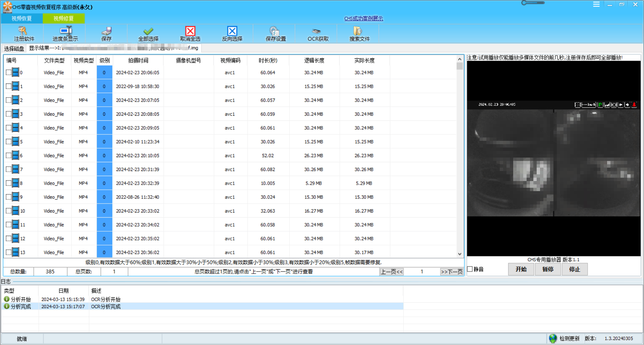Tick the checkbox for video row 1

(8, 86)
